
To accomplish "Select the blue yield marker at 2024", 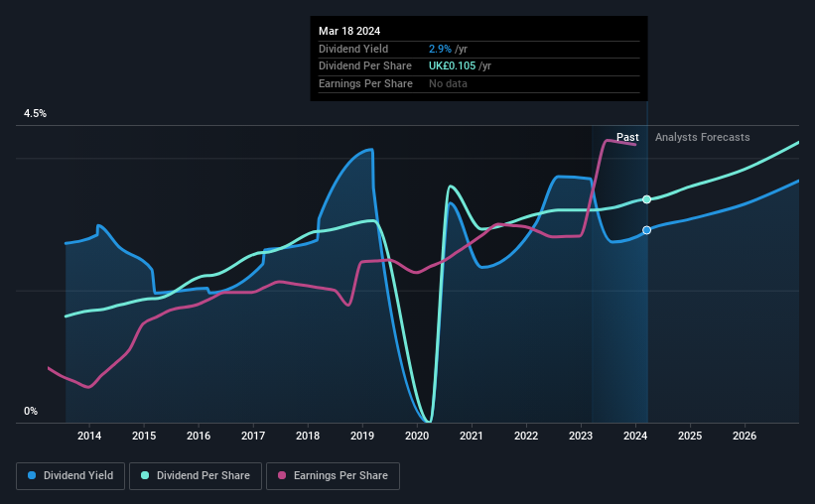I will 646,230.
